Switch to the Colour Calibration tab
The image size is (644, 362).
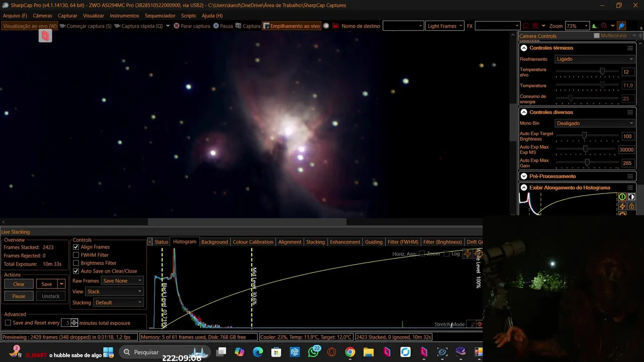pyautogui.click(x=253, y=242)
